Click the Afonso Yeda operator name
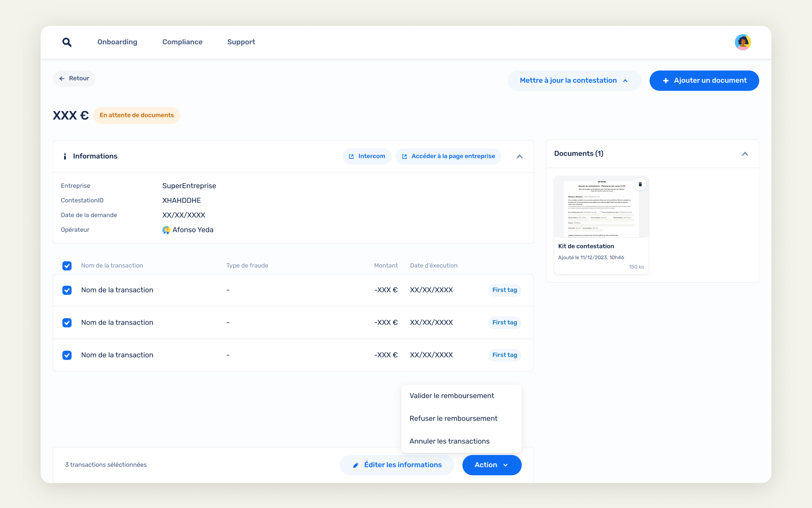Viewport: 812px width, 508px height. click(193, 230)
